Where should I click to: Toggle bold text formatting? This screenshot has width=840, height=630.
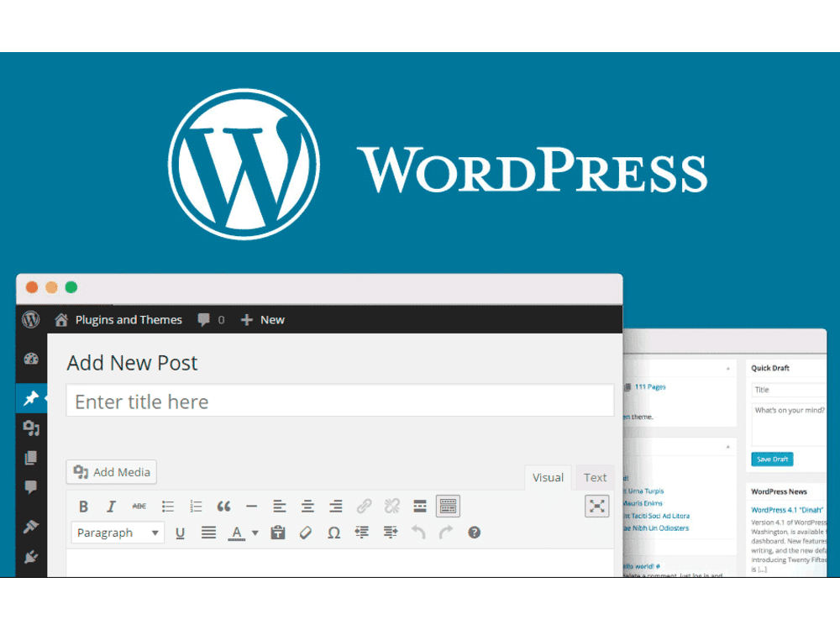[83, 506]
